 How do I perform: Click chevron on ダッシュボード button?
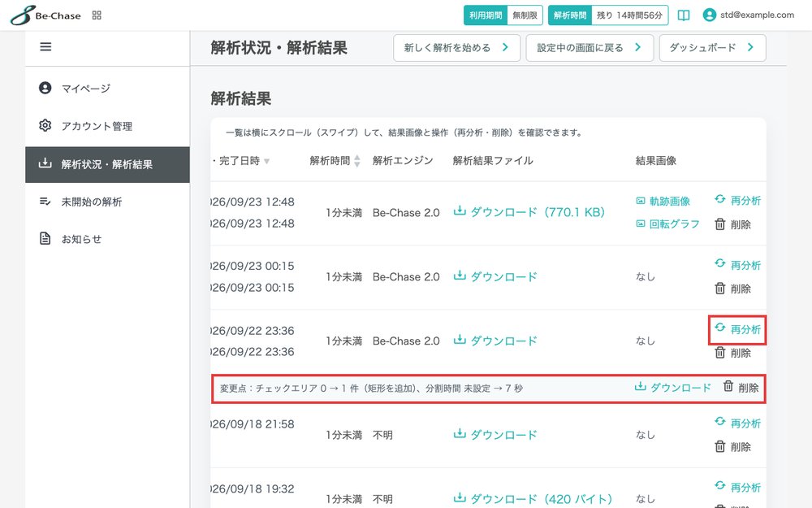tap(749, 47)
